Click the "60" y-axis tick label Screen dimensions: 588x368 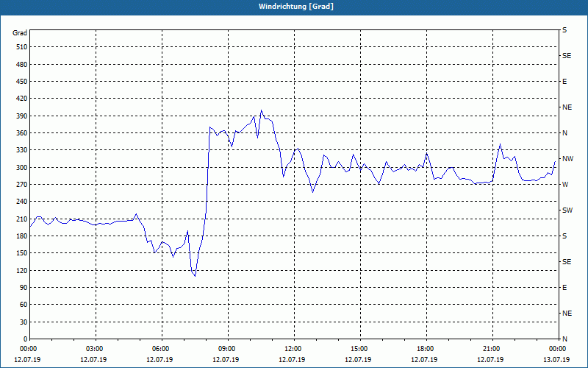[x=24, y=305]
